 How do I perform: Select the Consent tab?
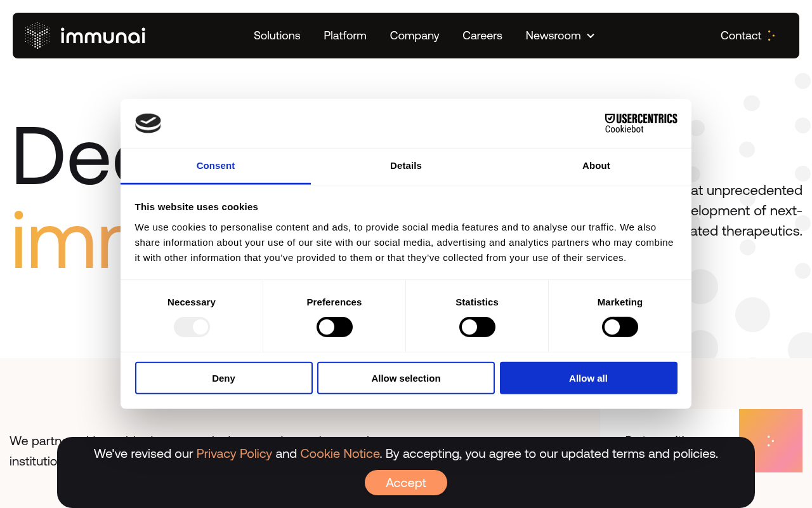pos(216,166)
